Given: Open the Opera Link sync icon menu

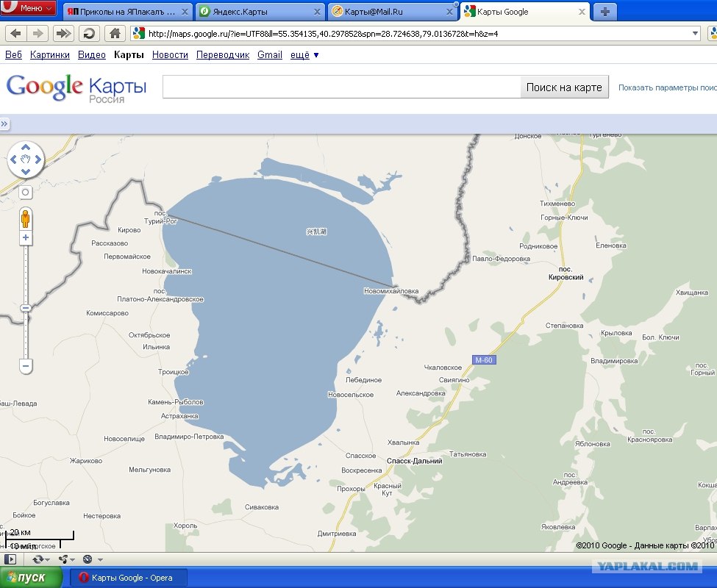Looking at the screenshot, I should (40, 559).
